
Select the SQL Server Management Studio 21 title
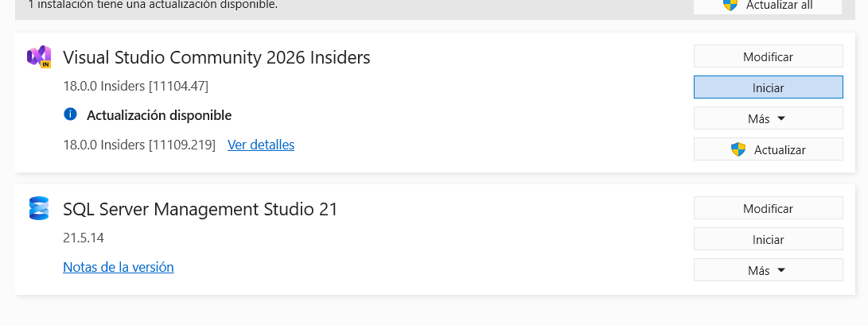pyautogui.click(x=200, y=209)
